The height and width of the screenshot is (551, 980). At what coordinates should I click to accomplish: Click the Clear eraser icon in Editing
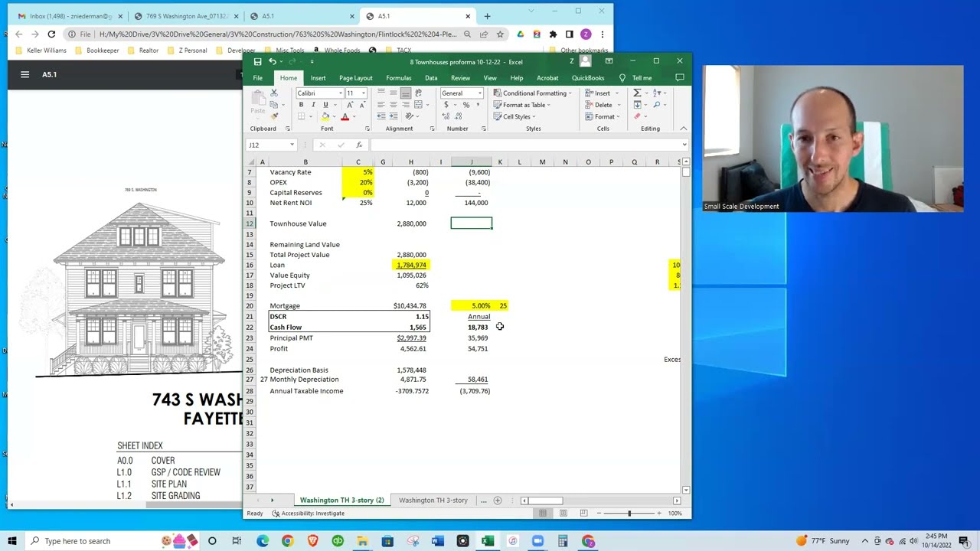tap(637, 116)
